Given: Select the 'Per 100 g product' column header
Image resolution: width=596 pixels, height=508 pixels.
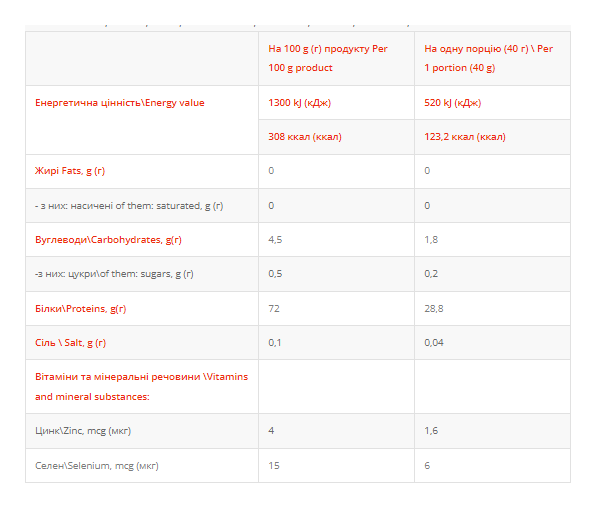Looking at the screenshot, I should pos(328,58).
